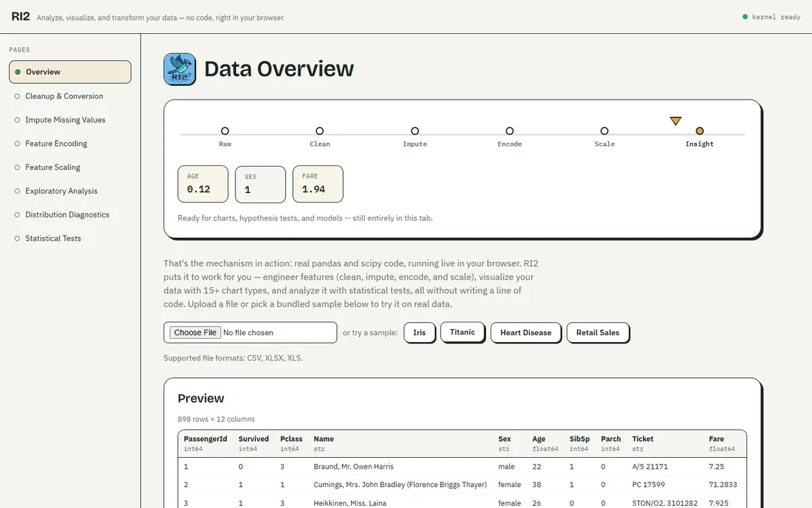Click the RI2 bird logo icon

click(179, 69)
